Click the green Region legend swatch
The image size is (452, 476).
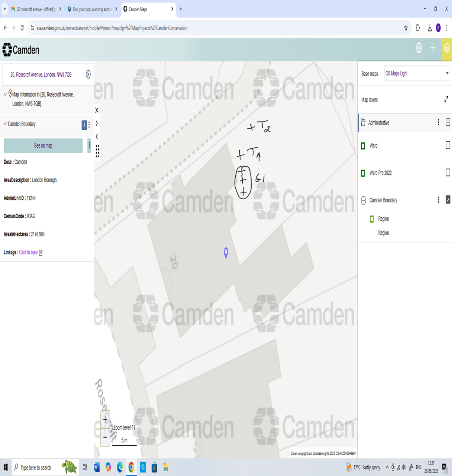372,219
